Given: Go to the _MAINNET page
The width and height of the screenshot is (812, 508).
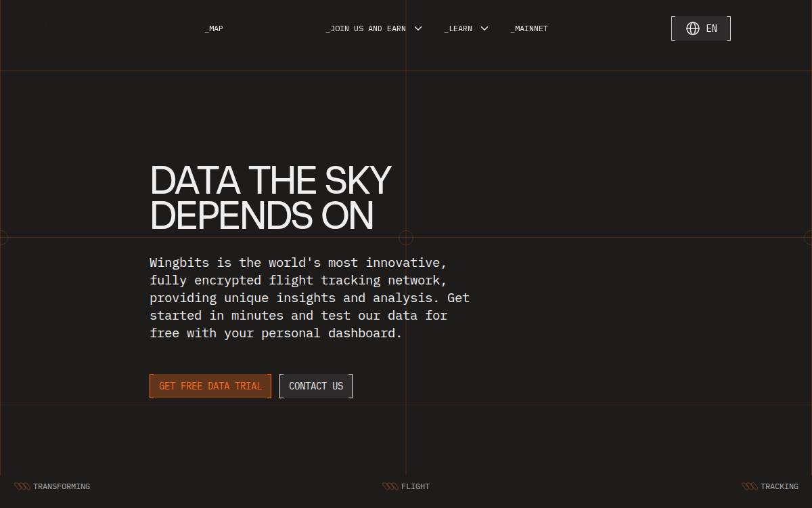Looking at the screenshot, I should click(529, 28).
